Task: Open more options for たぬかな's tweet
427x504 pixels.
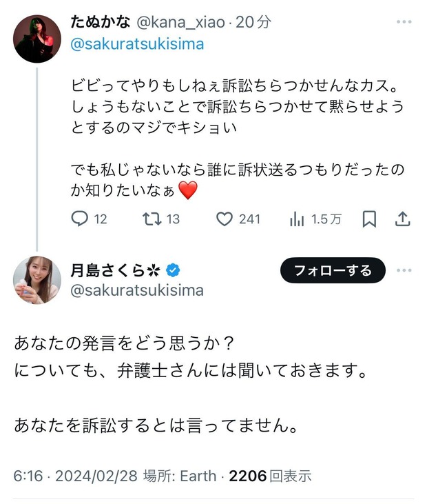Action: 404,23
